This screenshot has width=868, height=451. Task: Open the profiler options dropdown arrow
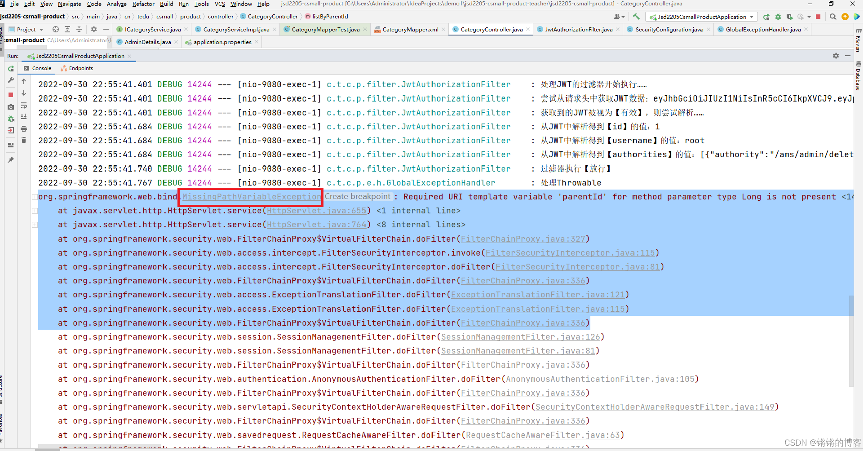click(x=809, y=17)
